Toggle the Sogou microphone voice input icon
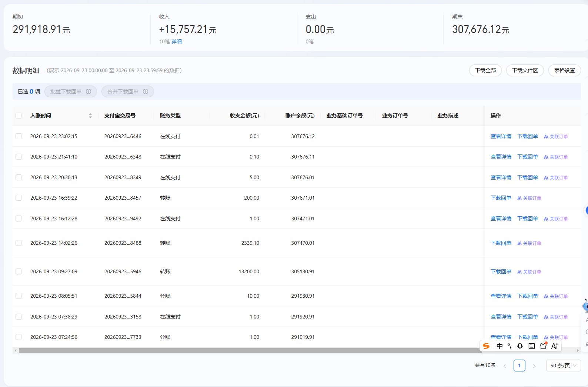 (520, 346)
